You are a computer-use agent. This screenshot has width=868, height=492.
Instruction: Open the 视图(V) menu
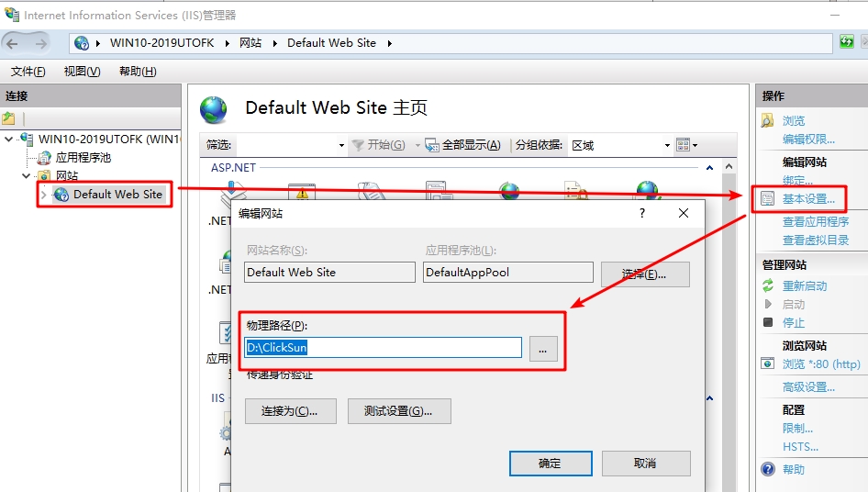82,72
